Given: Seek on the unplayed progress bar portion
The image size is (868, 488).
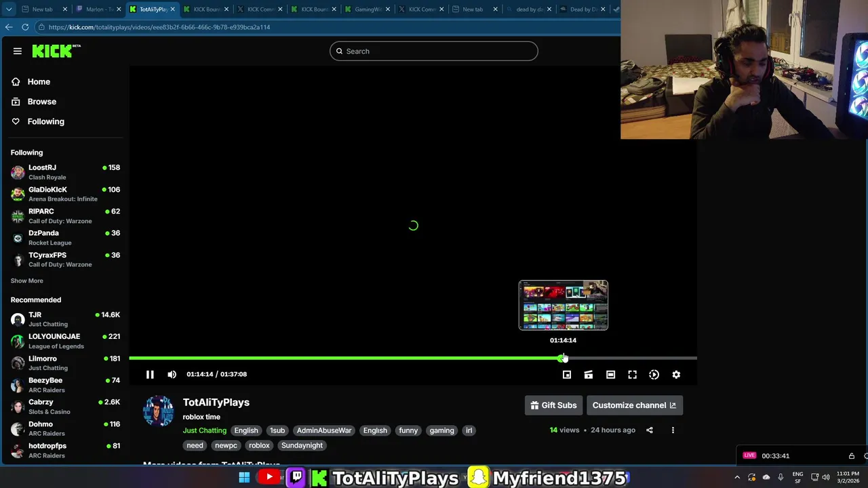Looking at the screenshot, I should (x=631, y=358).
